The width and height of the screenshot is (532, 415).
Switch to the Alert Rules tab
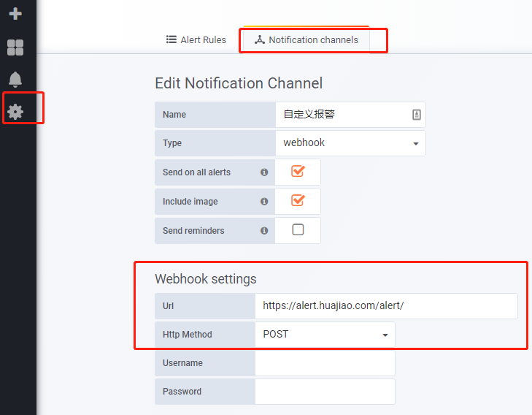pyautogui.click(x=196, y=39)
